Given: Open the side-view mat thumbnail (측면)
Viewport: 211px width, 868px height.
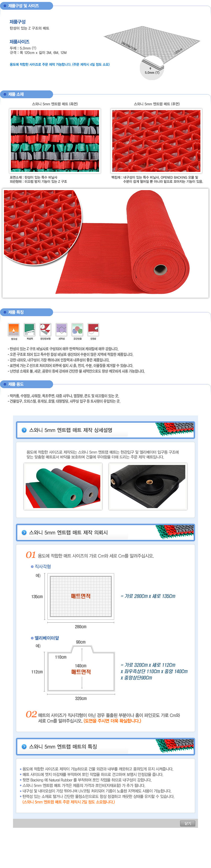Looking at the screenshot, I should click(55, 141).
